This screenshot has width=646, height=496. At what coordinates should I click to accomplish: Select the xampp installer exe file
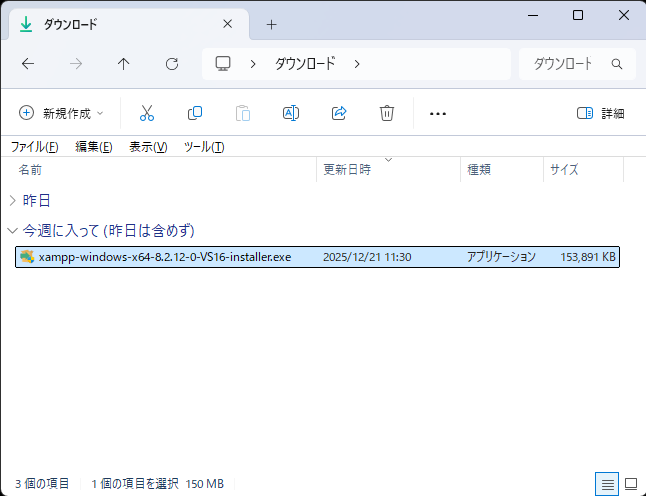[x=165, y=257]
